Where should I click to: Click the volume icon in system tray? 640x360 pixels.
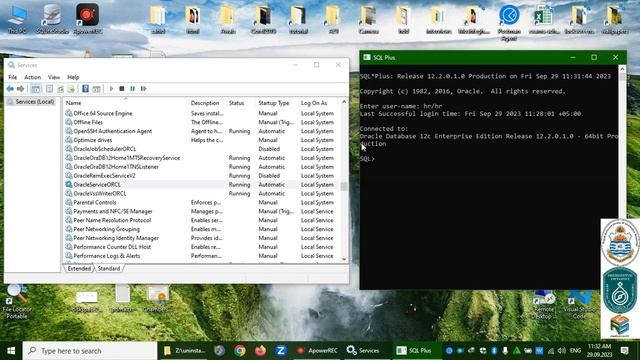tap(562, 351)
